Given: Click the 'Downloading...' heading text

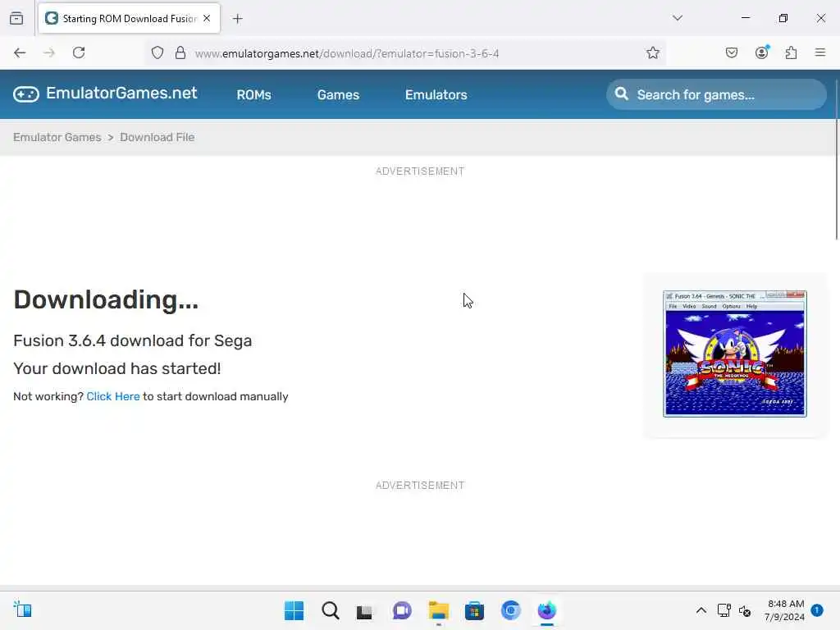Looking at the screenshot, I should [106, 299].
